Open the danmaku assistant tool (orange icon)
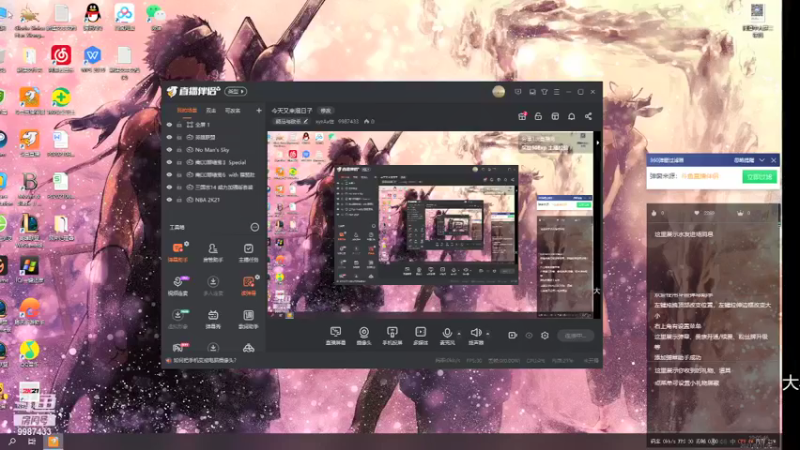This screenshot has height=450, width=800. pos(178,252)
